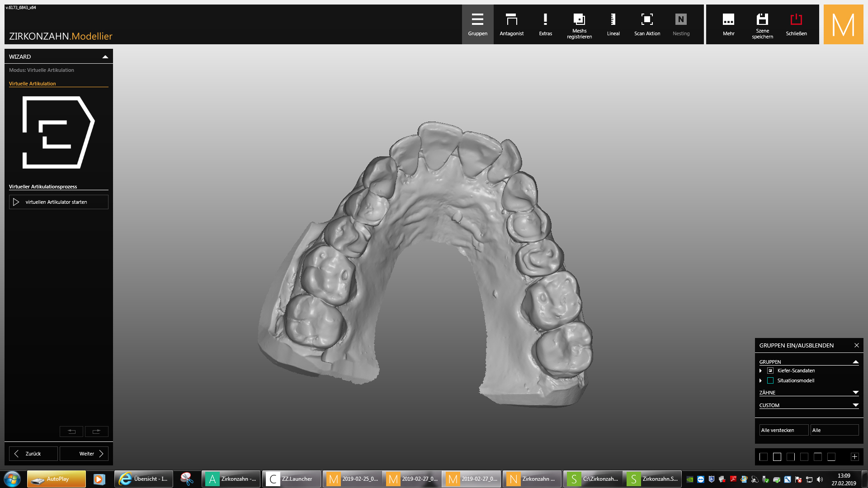Click the TeamViewer tray icon
This screenshot has height=488, width=868.
(x=701, y=479)
